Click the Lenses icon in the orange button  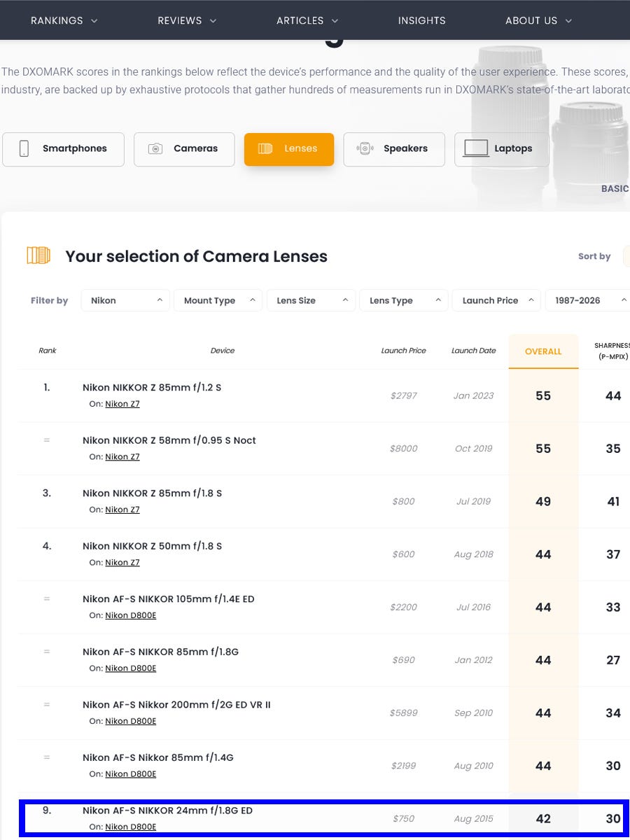(x=265, y=148)
